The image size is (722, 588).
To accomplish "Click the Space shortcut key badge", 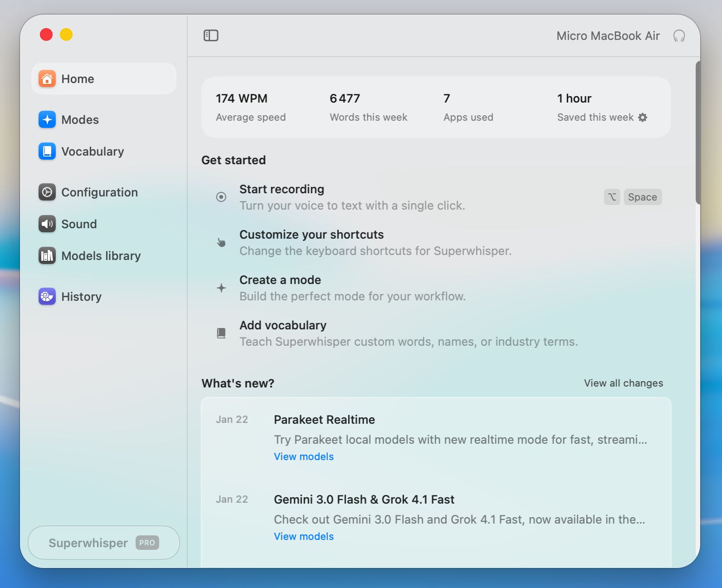I will pos(642,197).
